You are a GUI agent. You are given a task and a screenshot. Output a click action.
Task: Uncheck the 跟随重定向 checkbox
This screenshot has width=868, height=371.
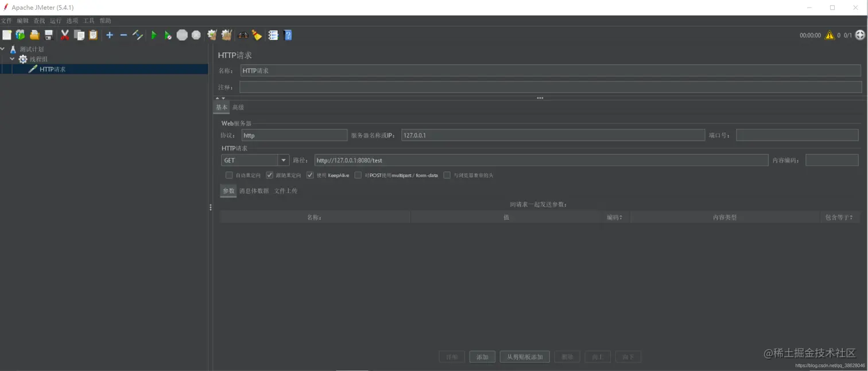pyautogui.click(x=269, y=175)
